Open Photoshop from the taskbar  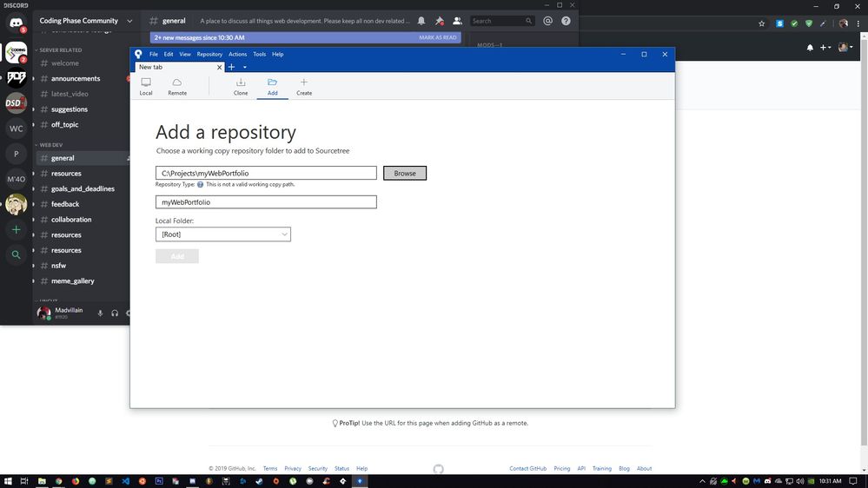point(159,481)
